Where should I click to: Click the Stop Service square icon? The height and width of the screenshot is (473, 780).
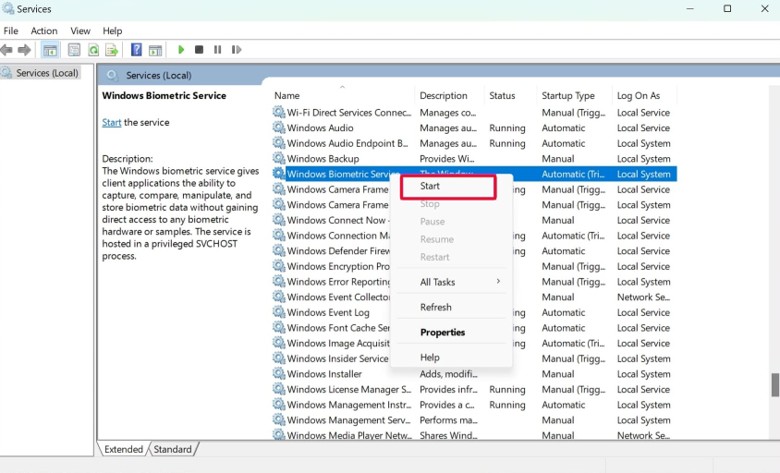(199, 50)
